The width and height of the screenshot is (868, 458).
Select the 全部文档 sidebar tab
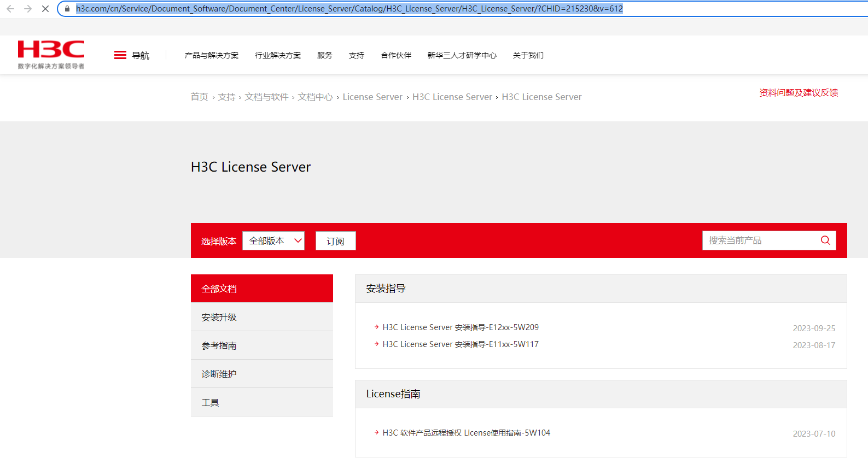[x=261, y=289]
